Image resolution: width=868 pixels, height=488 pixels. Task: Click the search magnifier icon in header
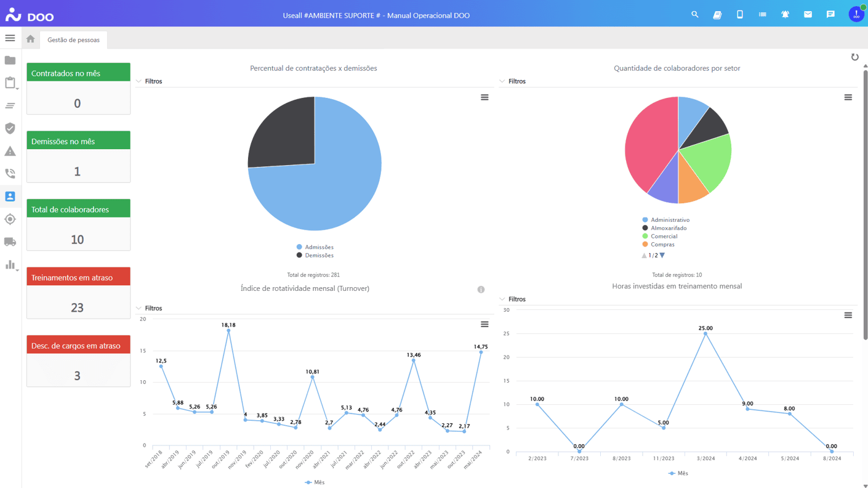click(x=694, y=14)
